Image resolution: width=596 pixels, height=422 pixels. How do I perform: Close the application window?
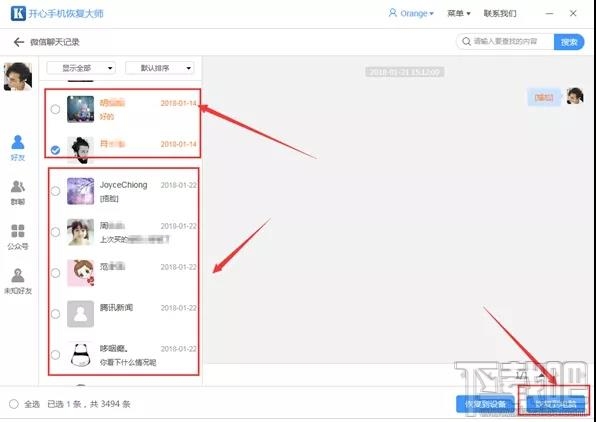(573, 13)
